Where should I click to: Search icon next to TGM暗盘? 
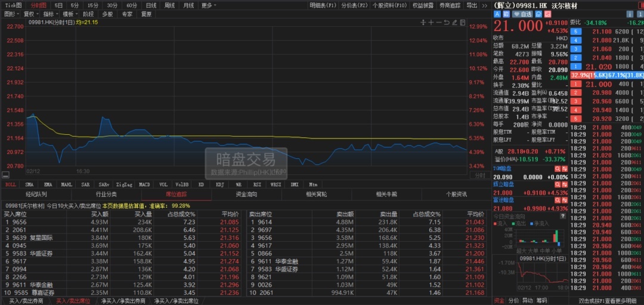[x=558, y=168]
